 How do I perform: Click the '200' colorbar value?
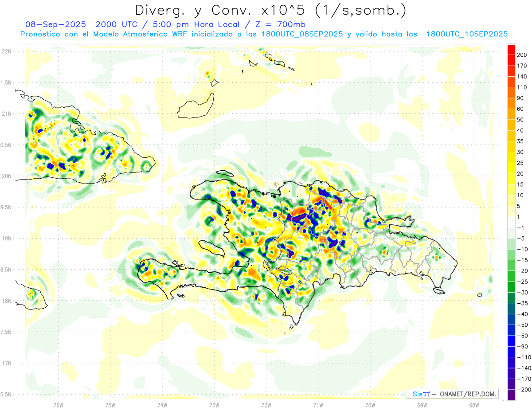pyautogui.click(x=523, y=55)
